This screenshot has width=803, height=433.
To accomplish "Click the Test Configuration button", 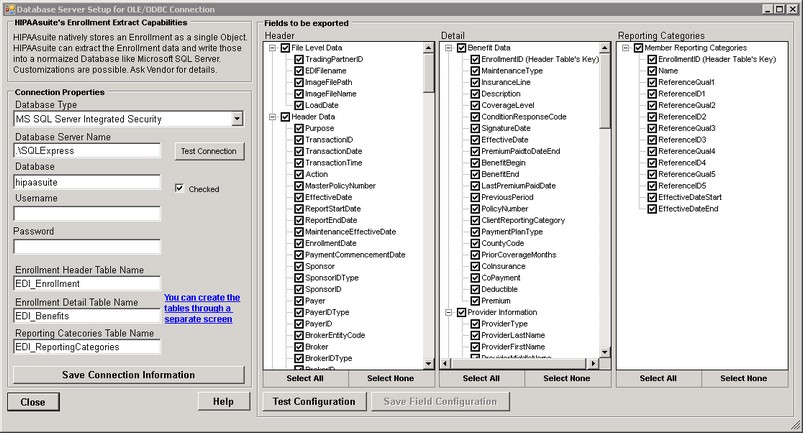I will [x=314, y=401].
